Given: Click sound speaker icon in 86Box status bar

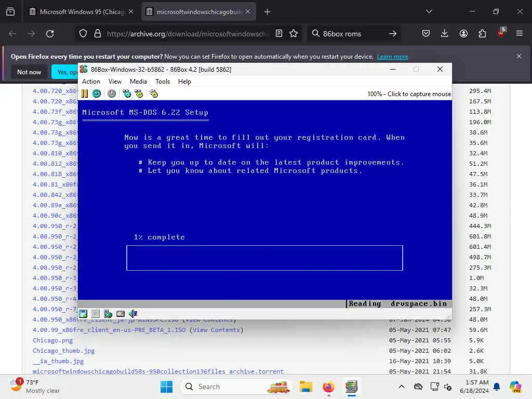Looking at the screenshot, I should click(x=133, y=314).
